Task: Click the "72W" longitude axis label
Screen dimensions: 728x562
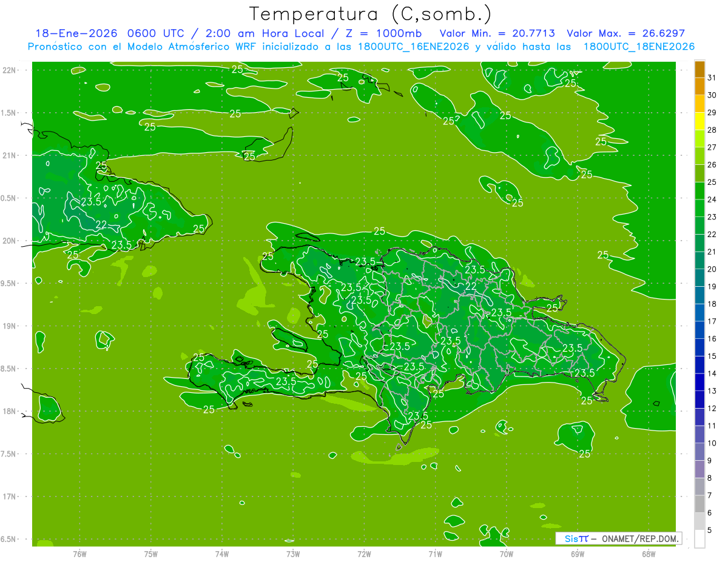Action: point(364,554)
